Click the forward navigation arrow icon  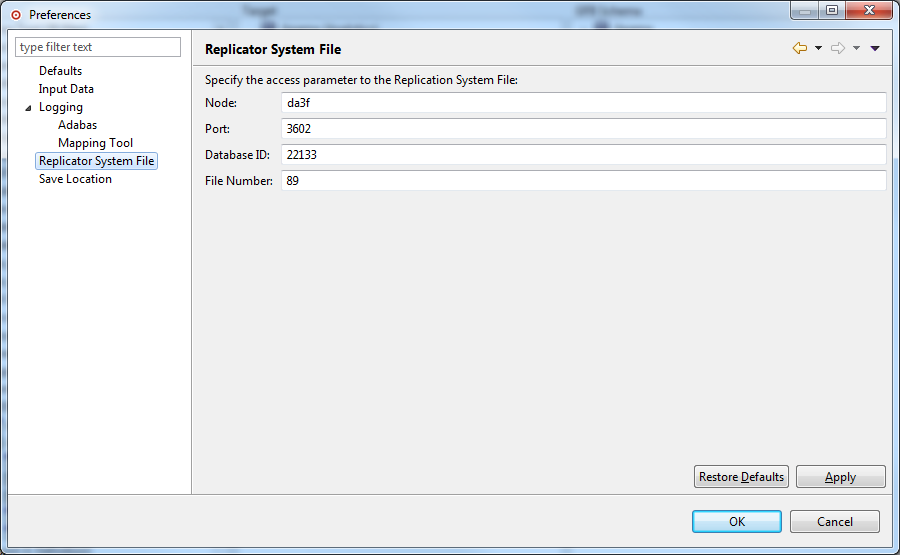click(838, 48)
